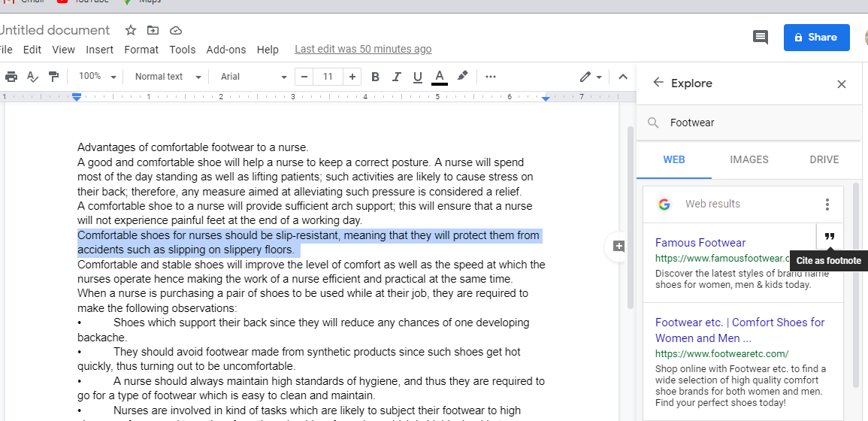Switch to the IMAGES tab in Explore
Viewport: 868px width, 421px height.
pyautogui.click(x=749, y=159)
